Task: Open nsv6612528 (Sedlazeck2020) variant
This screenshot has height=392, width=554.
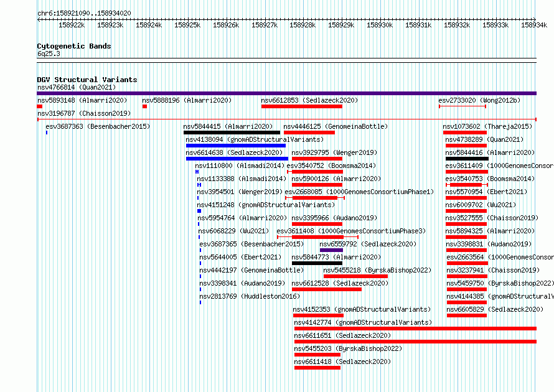Action: click(340, 283)
